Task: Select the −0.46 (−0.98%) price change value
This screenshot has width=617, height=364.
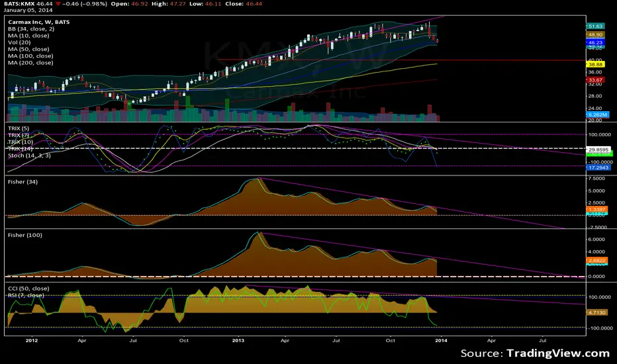Action: pos(84,3)
